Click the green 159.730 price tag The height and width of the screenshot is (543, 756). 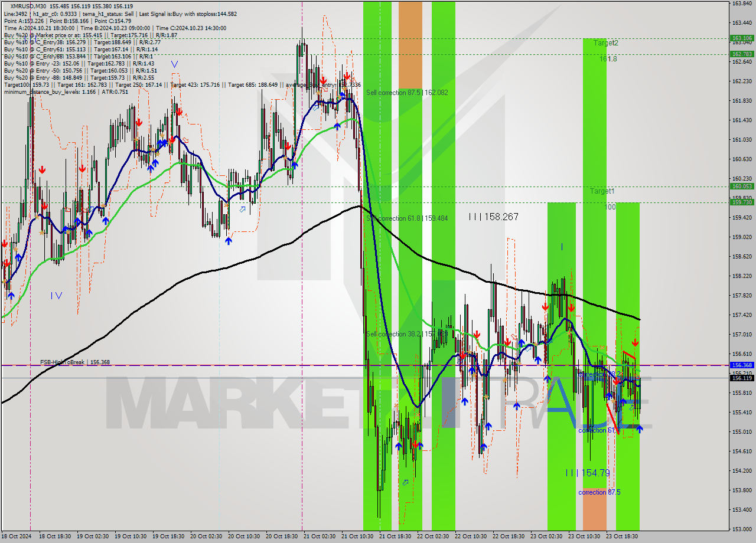pos(742,202)
